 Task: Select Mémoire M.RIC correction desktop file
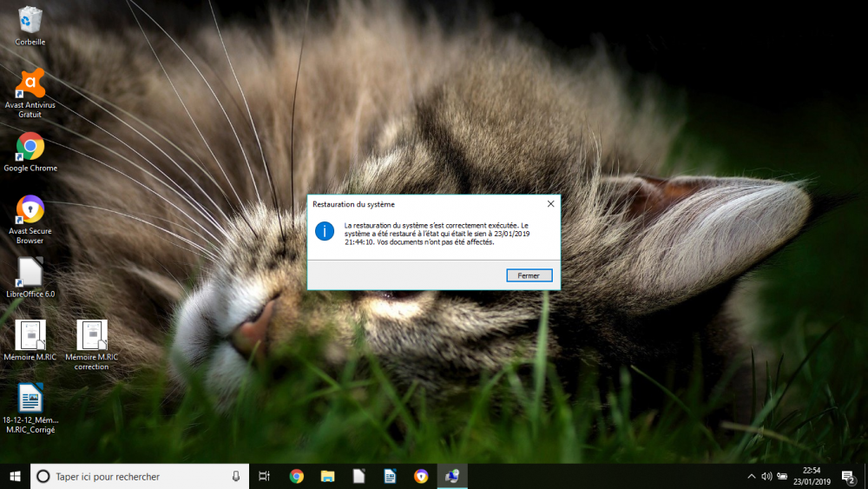(x=91, y=345)
